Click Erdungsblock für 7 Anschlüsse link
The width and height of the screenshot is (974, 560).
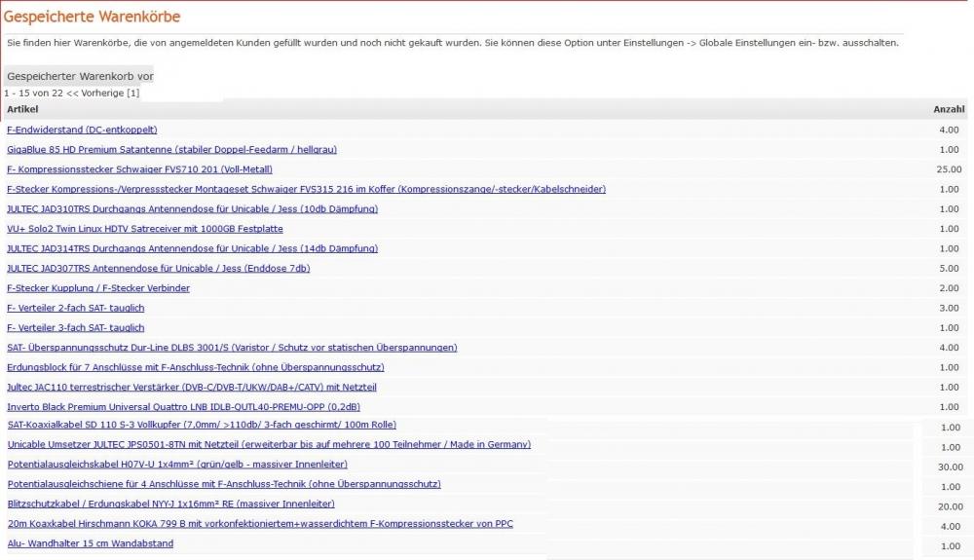tap(195, 367)
